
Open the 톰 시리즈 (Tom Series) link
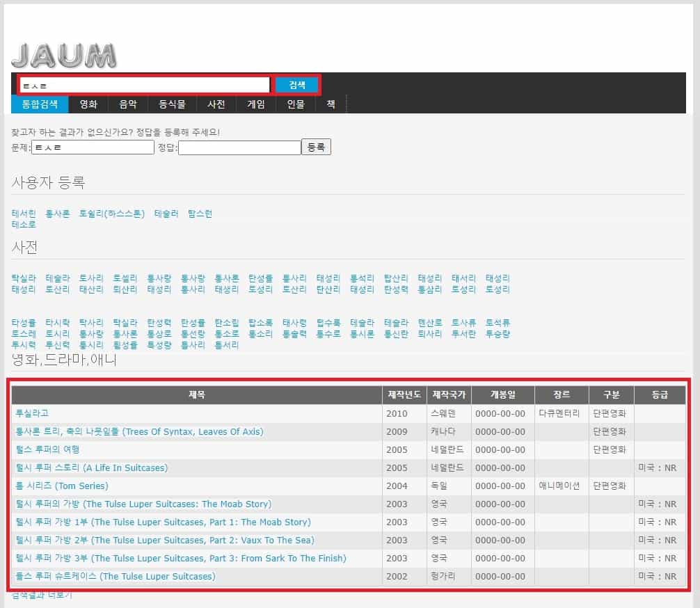pyautogui.click(x=62, y=486)
